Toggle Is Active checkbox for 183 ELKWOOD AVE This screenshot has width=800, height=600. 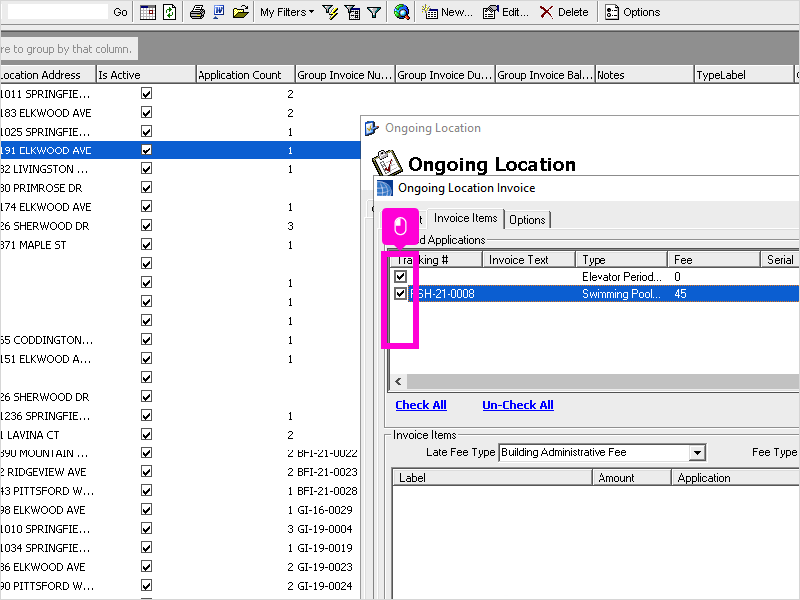146,112
